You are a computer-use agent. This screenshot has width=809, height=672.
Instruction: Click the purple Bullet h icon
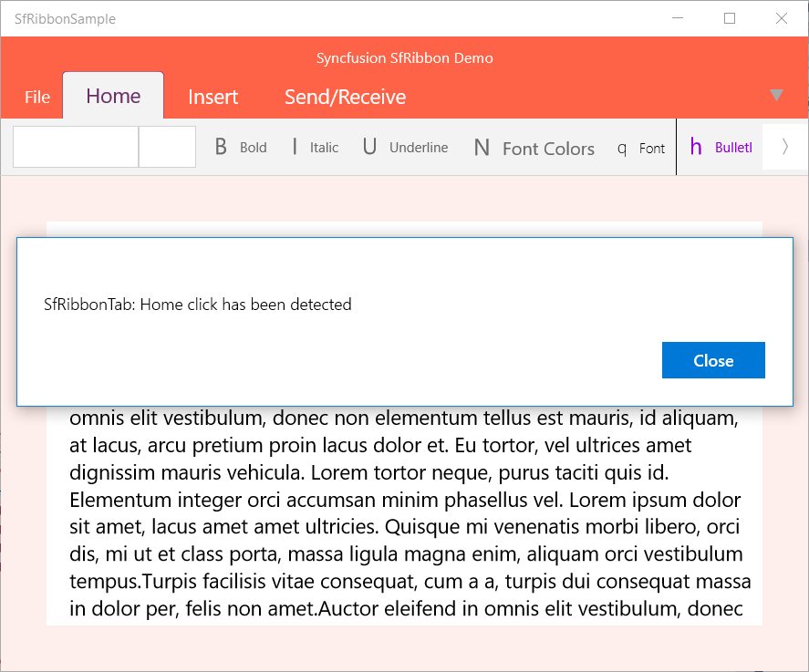(x=696, y=147)
